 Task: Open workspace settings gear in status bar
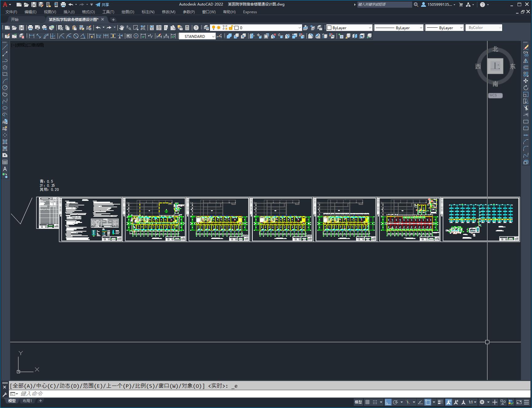(482, 402)
